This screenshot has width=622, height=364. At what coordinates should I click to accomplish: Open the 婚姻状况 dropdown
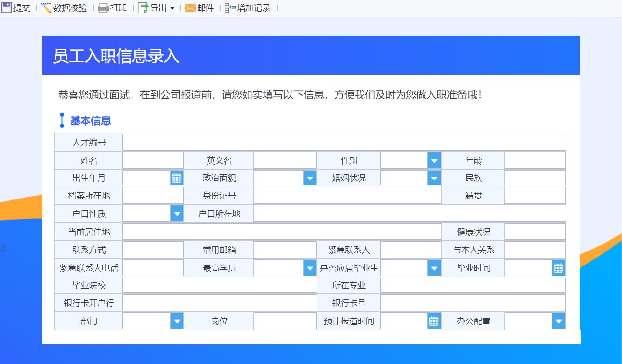tap(434, 178)
